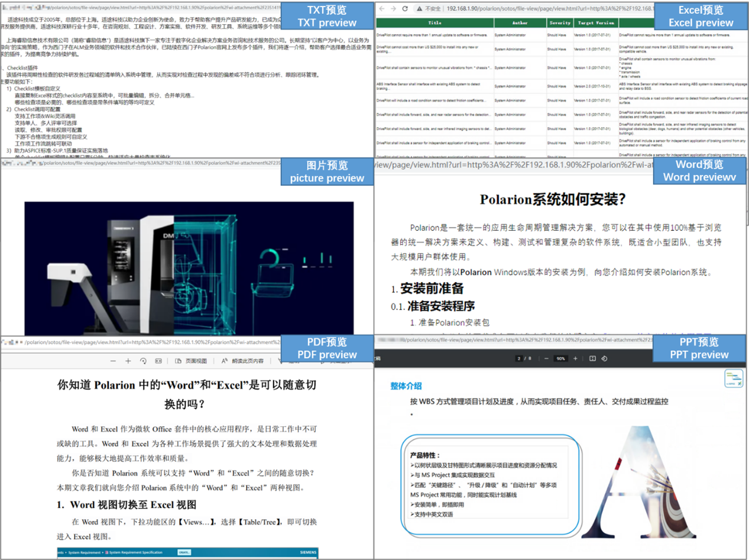The width and height of the screenshot is (749, 560).
Task: Click zoom out on the PPT toolbar
Action: (546, 360)
